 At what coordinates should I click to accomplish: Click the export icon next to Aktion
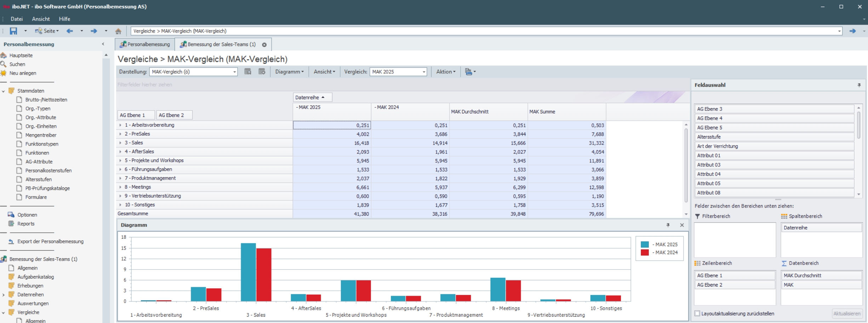468,72
